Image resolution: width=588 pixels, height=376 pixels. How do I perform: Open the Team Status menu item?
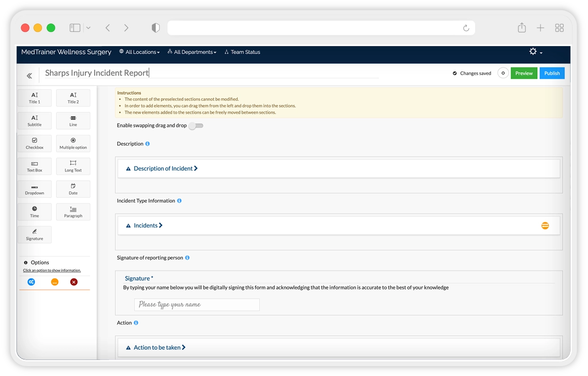click(242, 52)
